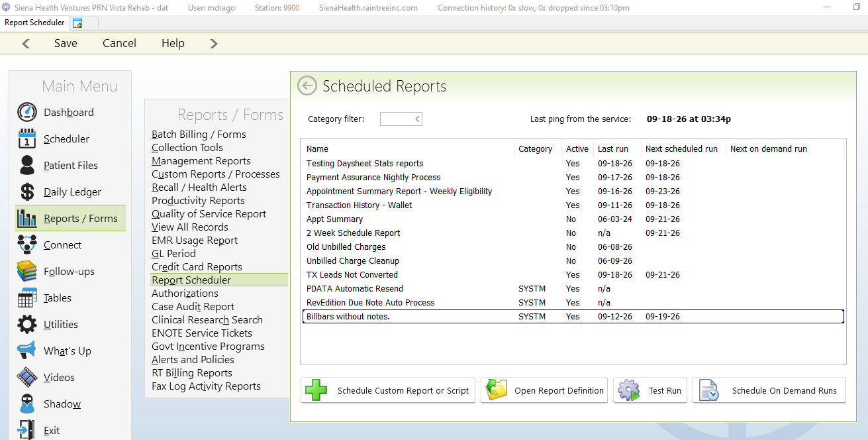Click Save in the toolbar
This screenshot has width=868, height=440.
pyautogui.click(x=66, y=43)
